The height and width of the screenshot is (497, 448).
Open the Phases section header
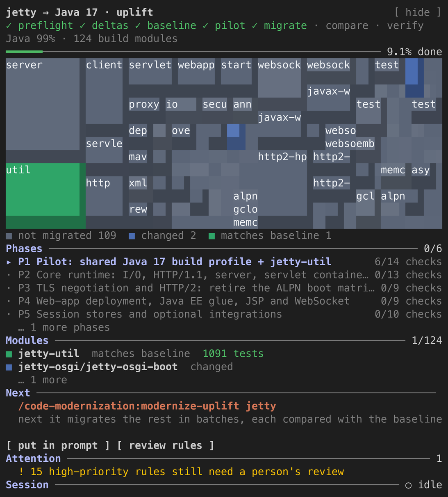coord(24,248)
